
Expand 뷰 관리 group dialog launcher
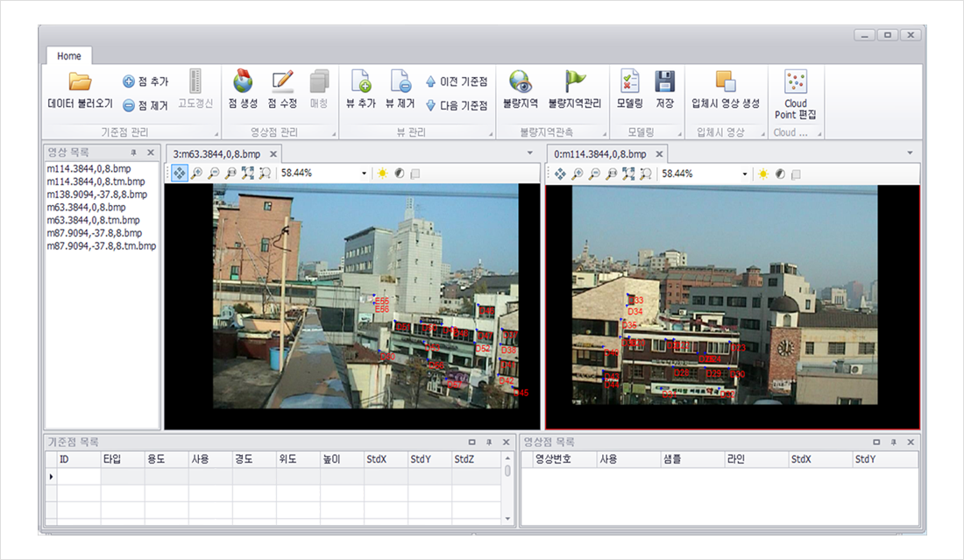coord(491,133)
